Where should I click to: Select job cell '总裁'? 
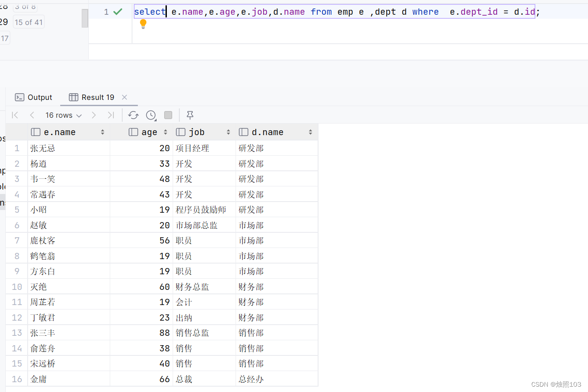pos(204,379)
